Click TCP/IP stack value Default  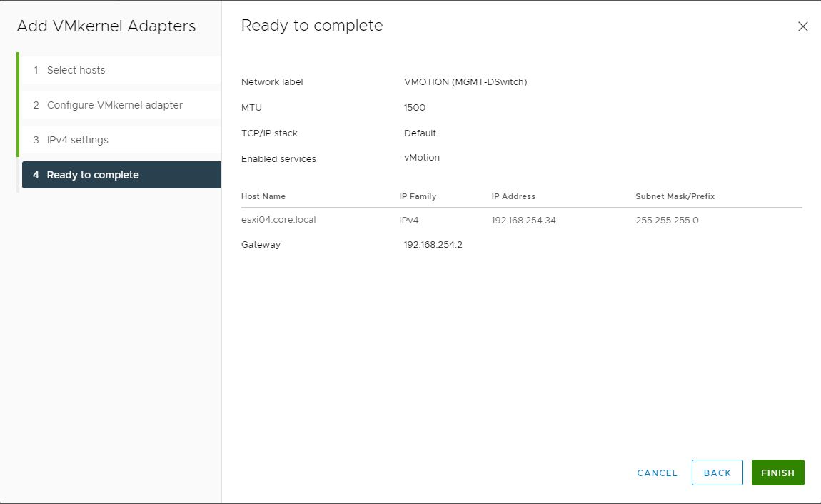pyautogui.click(x=420, y=133)
